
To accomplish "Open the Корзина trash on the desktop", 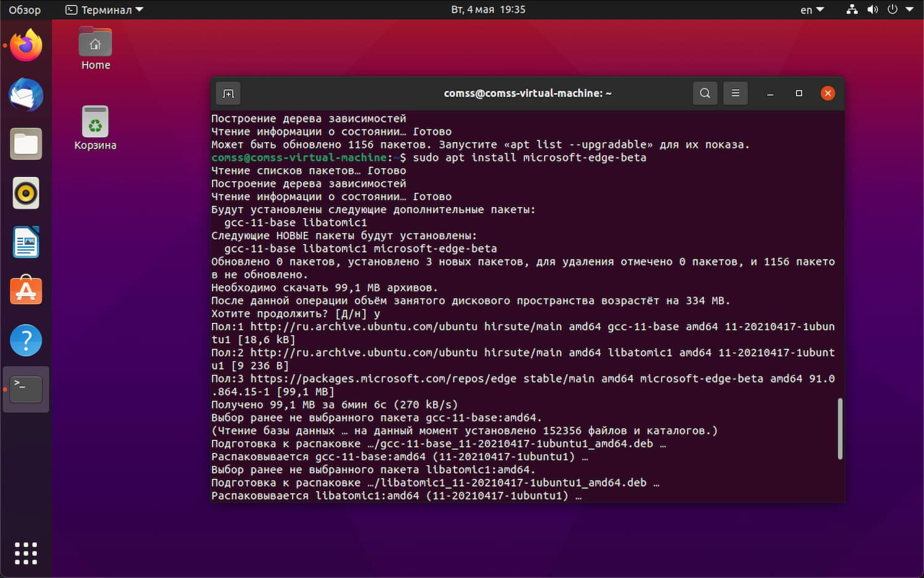I will (95, 120).
